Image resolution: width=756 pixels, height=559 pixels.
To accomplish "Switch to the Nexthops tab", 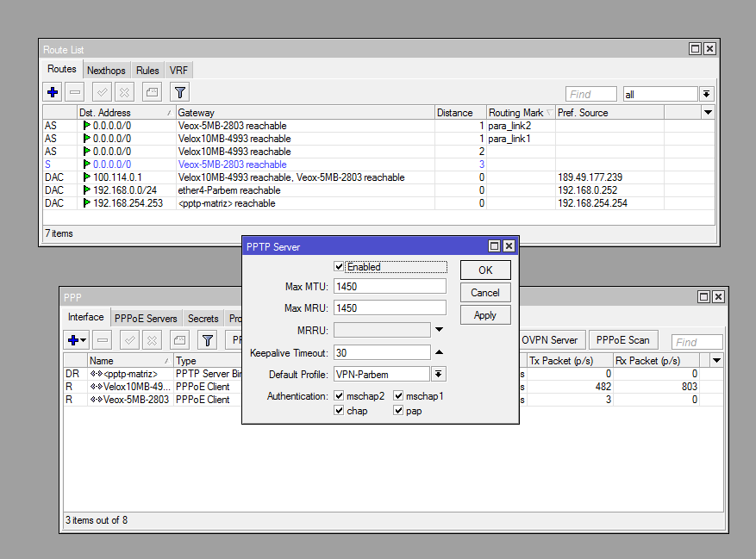I will 106,70.
